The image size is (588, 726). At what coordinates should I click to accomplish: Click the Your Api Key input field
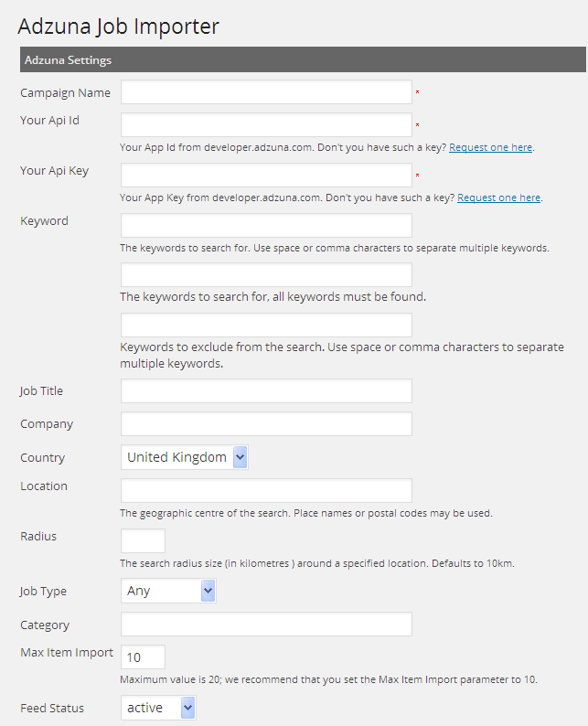coord(266,176)
